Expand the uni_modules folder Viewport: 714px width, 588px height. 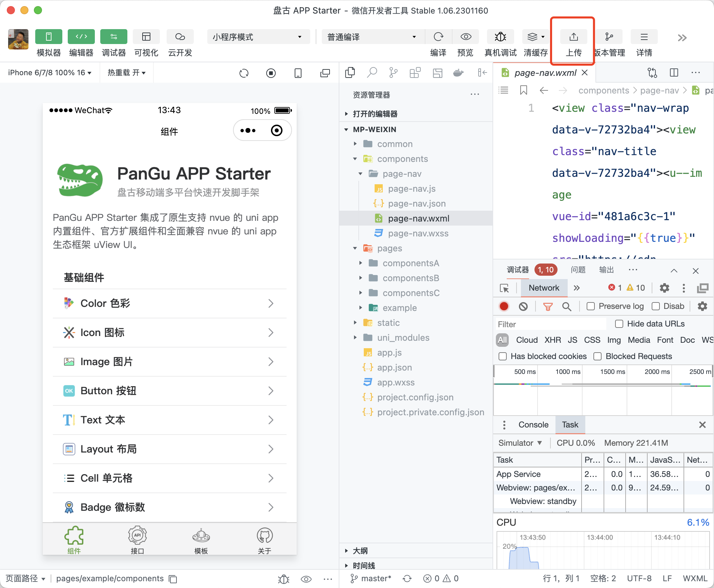[416, 338]
